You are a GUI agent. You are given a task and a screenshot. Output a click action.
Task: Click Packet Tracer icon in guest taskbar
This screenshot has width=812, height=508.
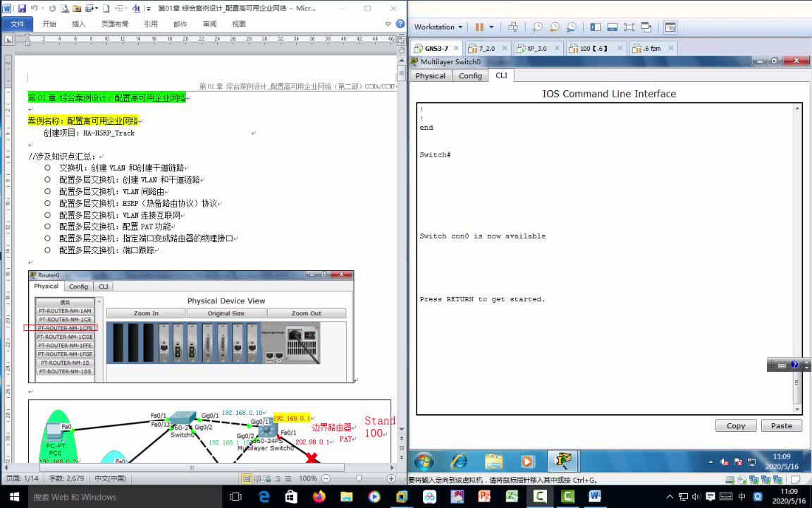coord(562,461)
